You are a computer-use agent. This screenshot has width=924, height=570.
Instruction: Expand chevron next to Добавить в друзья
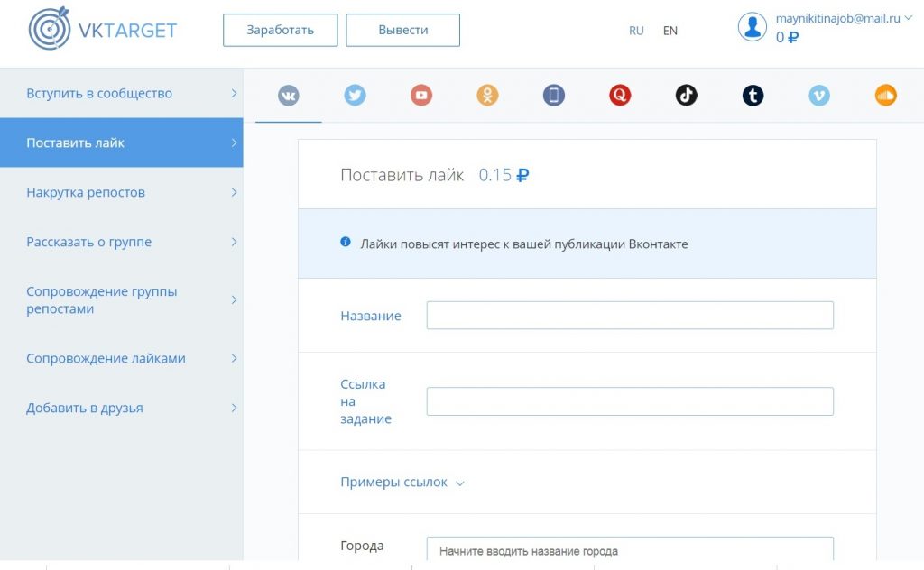234,408
